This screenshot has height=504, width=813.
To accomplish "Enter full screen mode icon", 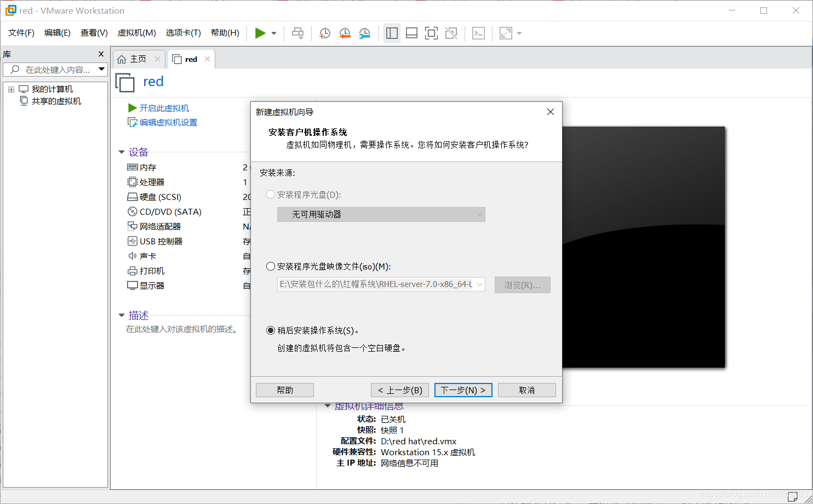I will click(x=431, y=33).
